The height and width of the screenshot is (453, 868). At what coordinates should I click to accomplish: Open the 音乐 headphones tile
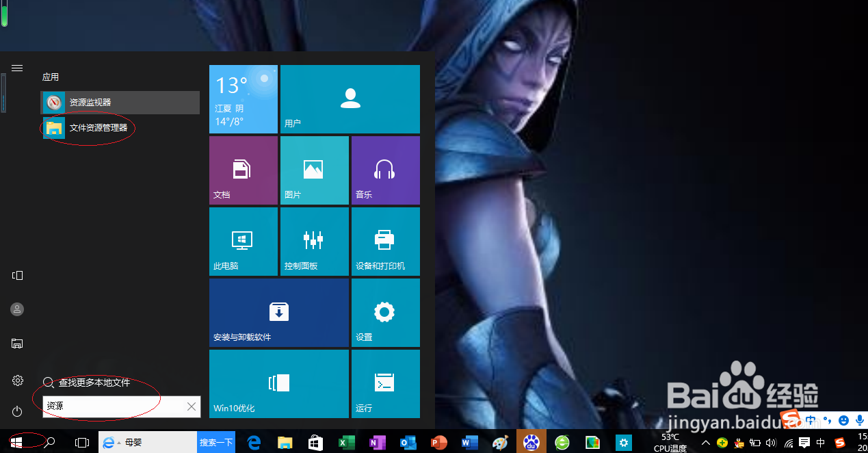(x=386, y=170)
